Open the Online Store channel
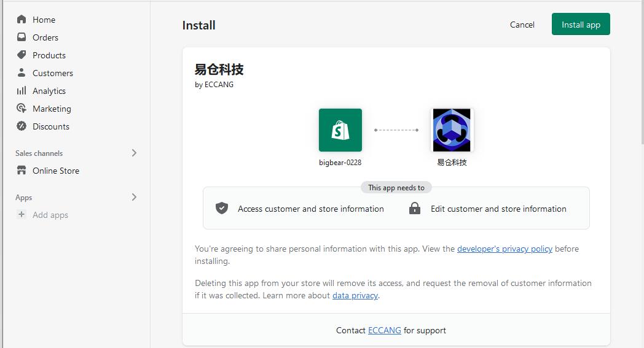Image resolution: width=644 pixels, height=348 pixels. click(x=56, y=171)
